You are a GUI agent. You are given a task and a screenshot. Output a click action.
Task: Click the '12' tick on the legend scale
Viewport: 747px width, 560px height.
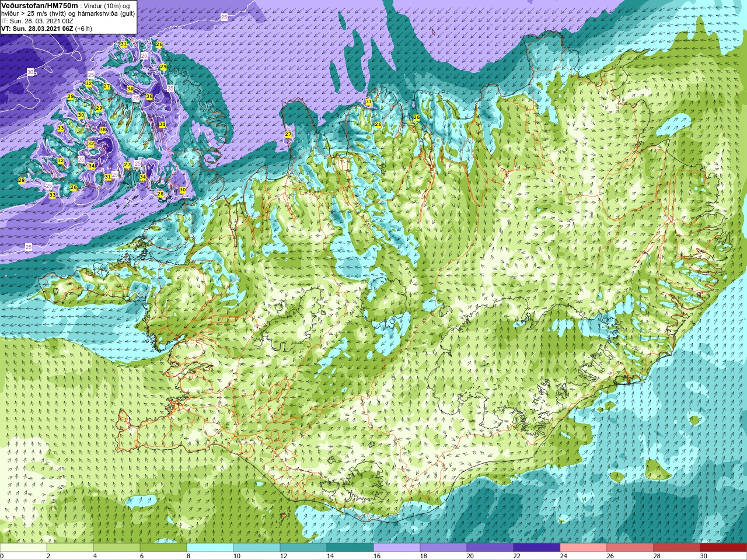pyautogui.click(x=283, y=556)
